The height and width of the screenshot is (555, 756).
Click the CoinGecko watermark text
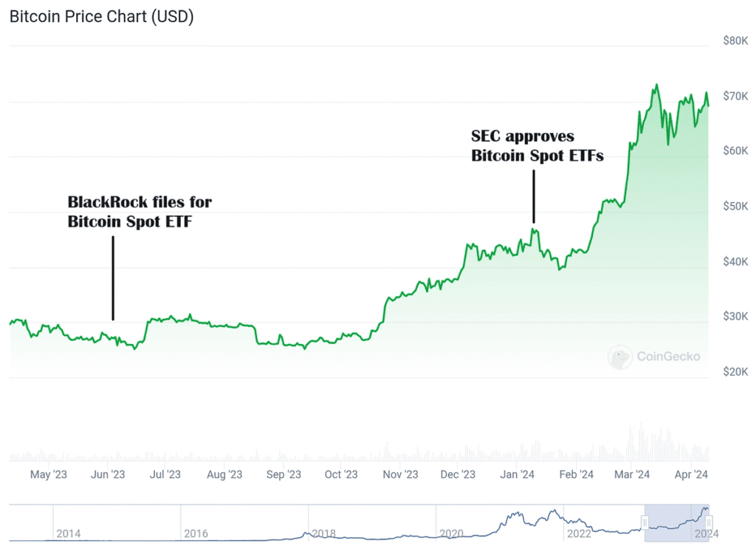click(668, 357)
